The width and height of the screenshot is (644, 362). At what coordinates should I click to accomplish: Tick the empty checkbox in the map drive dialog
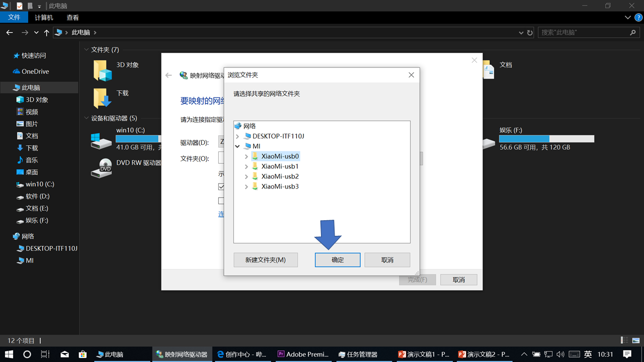(221, 201)
